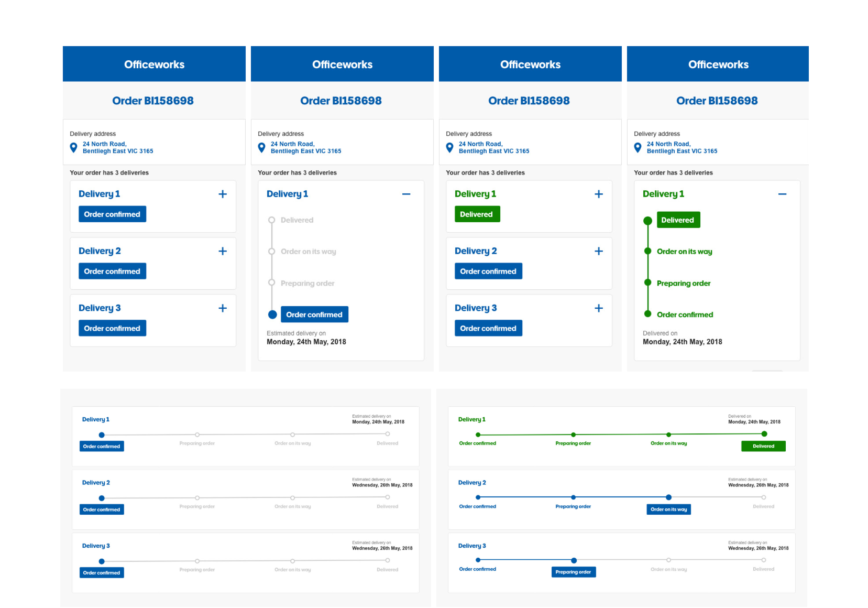Expand Delivery 3 plus icon in first mobile screen

click(223, 308)
